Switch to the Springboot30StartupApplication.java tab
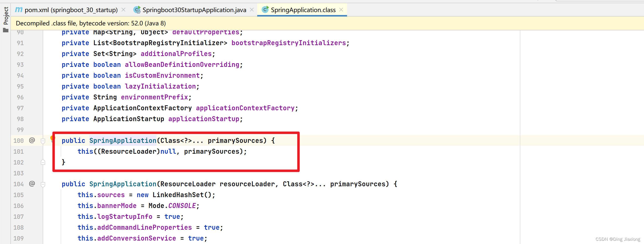Image resolution: width=644 pixels, height=244 pixels. coord(194,10)
